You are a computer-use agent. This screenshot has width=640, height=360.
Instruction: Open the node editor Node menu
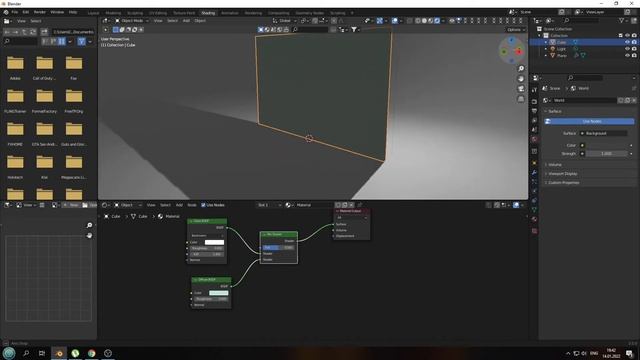pyautogui.click(x=192, y=205)
